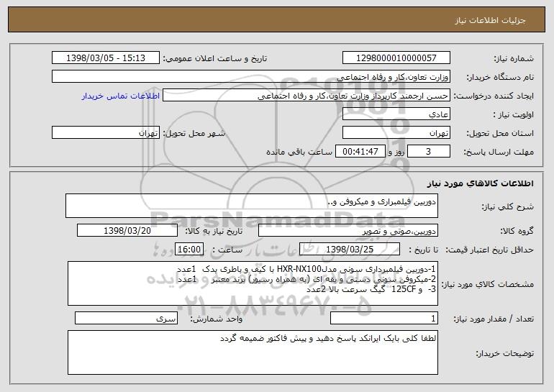Select the label شماره نیاز
Image resolution: width=554 pixels, height=392 pixels.
tap(514, 58)
